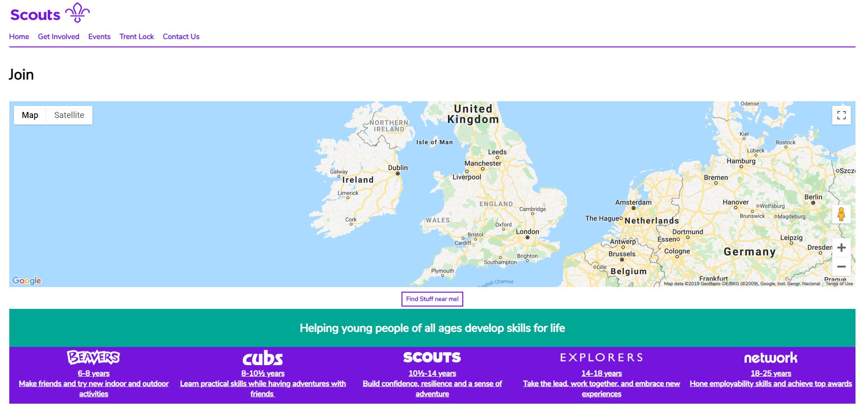This screenshot has width=868, height=412.
Task: Click Cologne label on the map
Action: [677, 251]
